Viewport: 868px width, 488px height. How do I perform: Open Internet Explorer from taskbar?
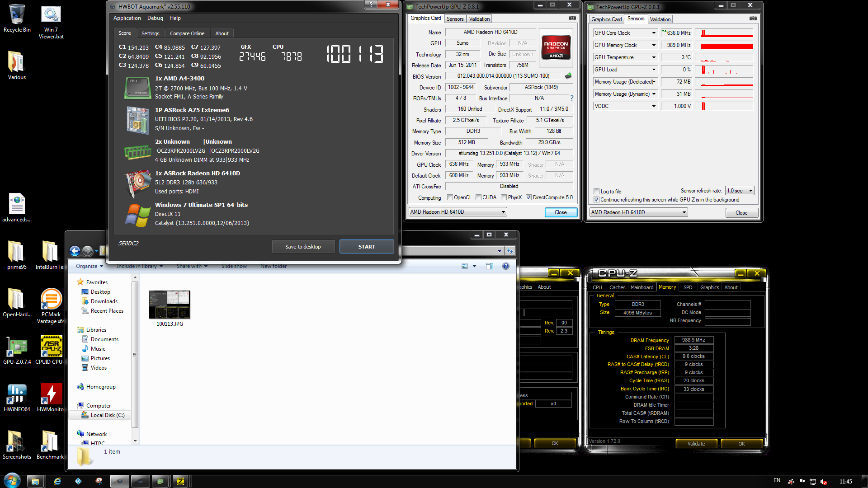tap(57, 481)
